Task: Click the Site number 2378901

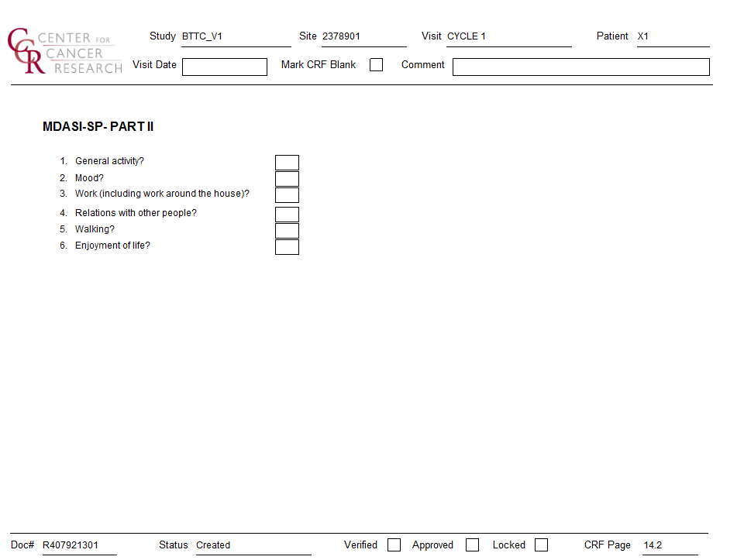Action: pos(341,36)
